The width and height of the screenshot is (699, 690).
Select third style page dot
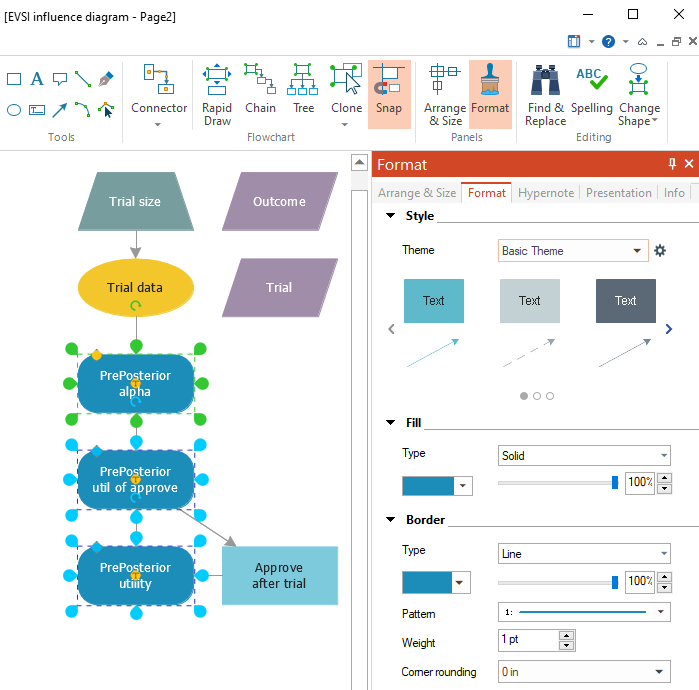(550, 396)
